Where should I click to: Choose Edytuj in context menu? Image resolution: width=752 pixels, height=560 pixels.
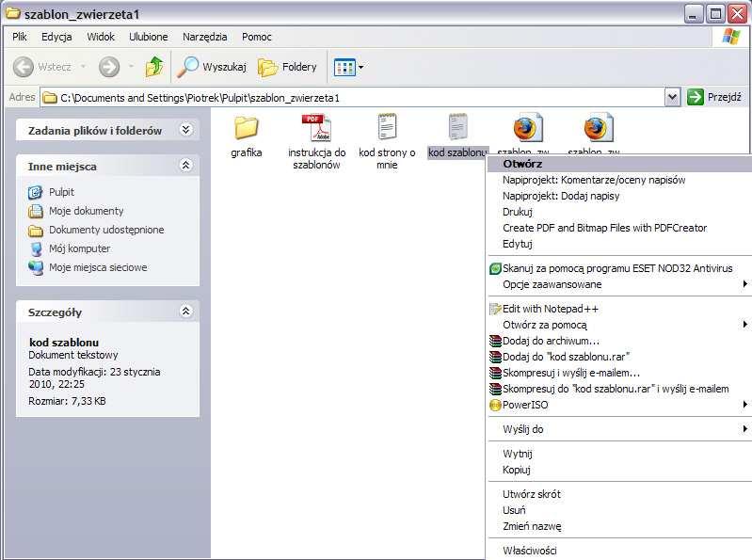[619, 244]
